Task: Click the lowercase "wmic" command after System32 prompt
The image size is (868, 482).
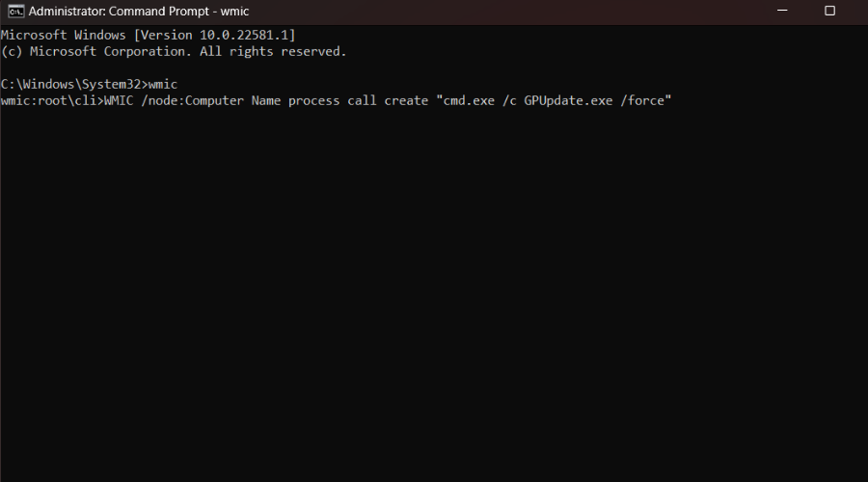Action: tap(163, 85)
